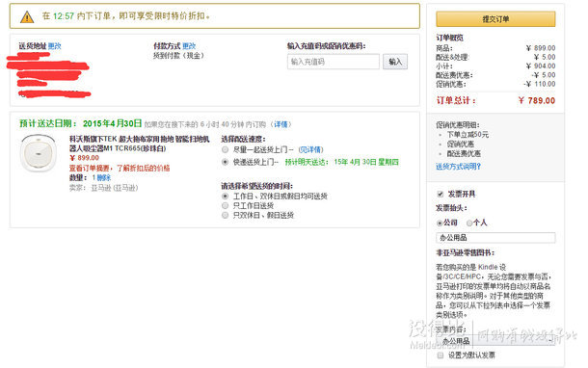Click the warning triangle icon in the discount notice
The image size is (588, 368).
(27, 17)
